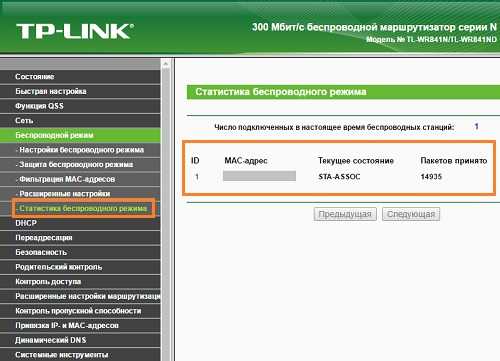The image size is (500, 361).
Task: Click the 14935 packets received value
Action: [x=431, y=177]
